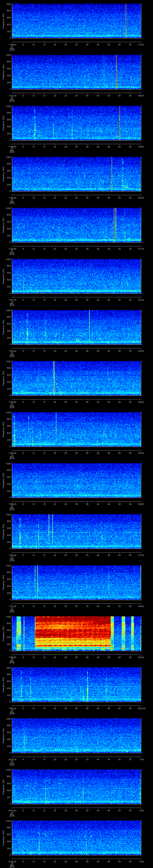Screen dimensions: 153x868
Task: Open the spectrogram panel starting at 7:55:00
Action: point(76,480)
